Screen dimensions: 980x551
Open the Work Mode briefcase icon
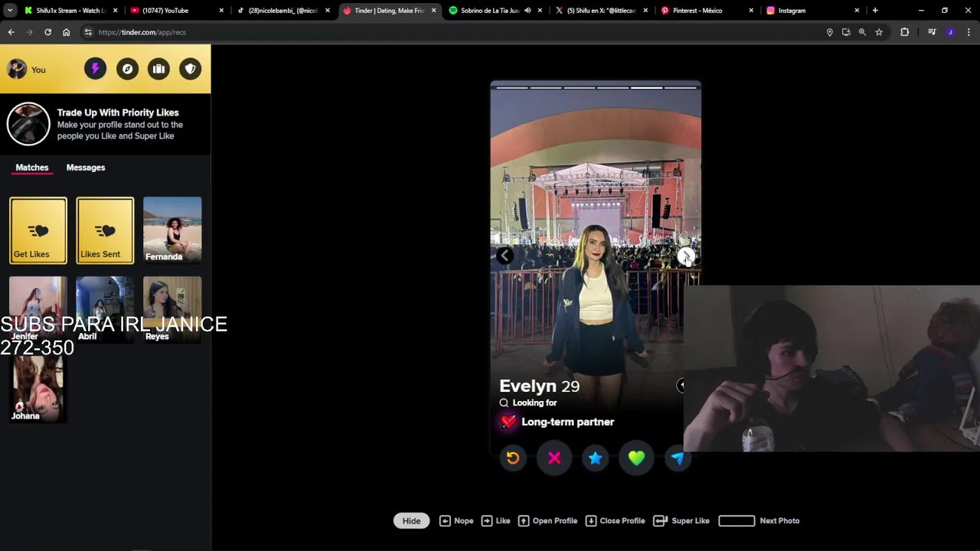click(158, 69)
